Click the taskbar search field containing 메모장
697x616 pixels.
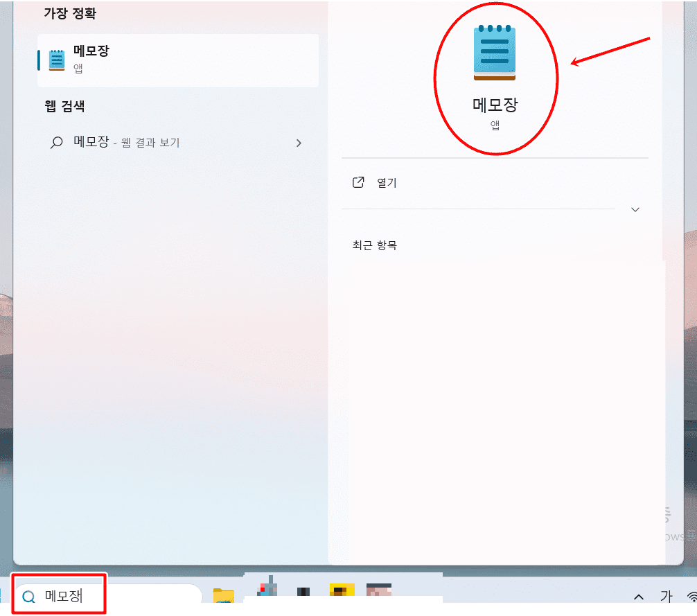[x=109, y=595]
